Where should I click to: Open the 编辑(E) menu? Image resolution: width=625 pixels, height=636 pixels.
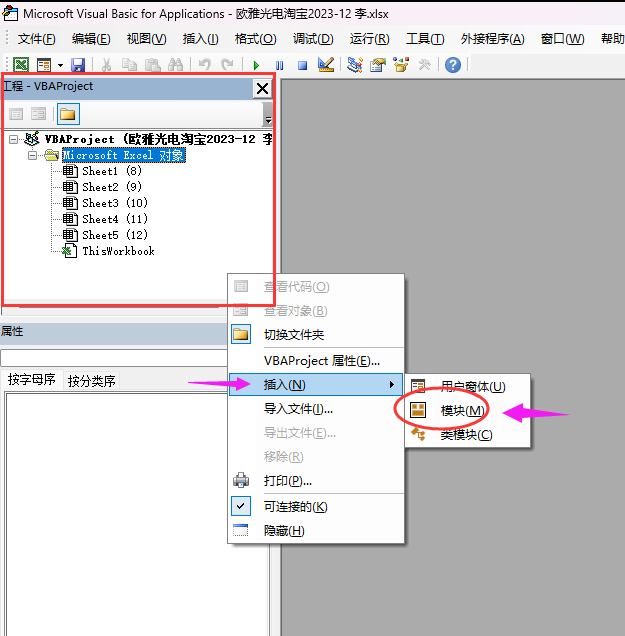(x=91, y=39)
